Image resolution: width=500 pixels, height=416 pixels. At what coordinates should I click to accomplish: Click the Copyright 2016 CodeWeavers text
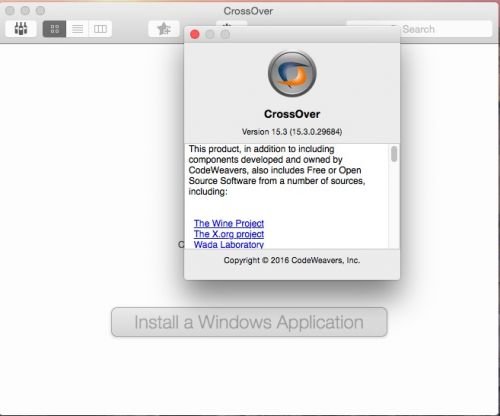292,260
